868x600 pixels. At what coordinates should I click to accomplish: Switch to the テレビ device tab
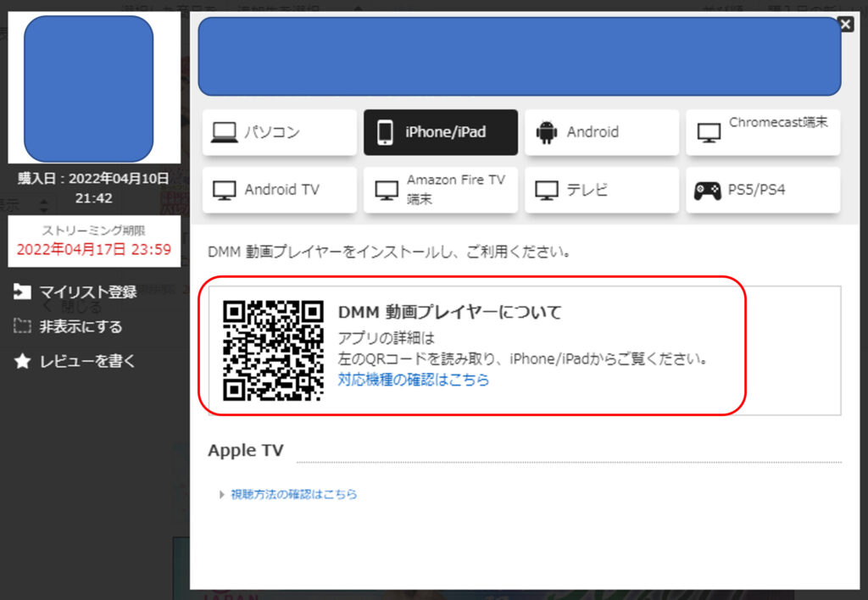coord(601,190)
